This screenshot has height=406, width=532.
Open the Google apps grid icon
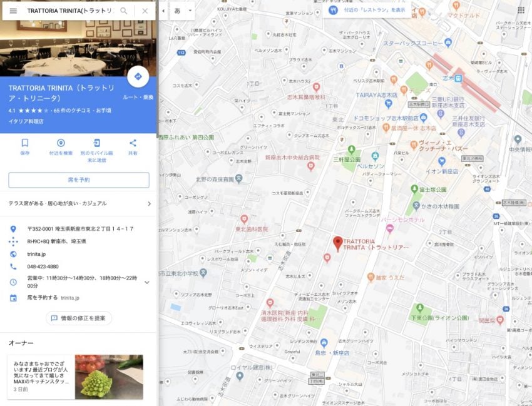(521, 10)
